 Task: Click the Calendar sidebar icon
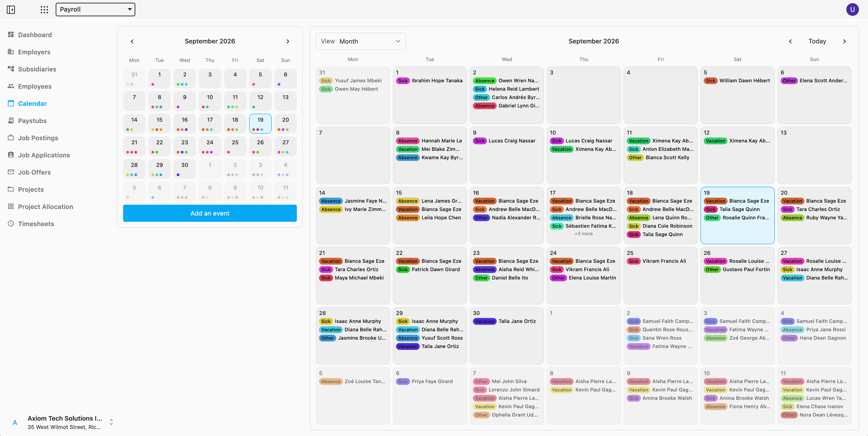click(x=11, y=103)
